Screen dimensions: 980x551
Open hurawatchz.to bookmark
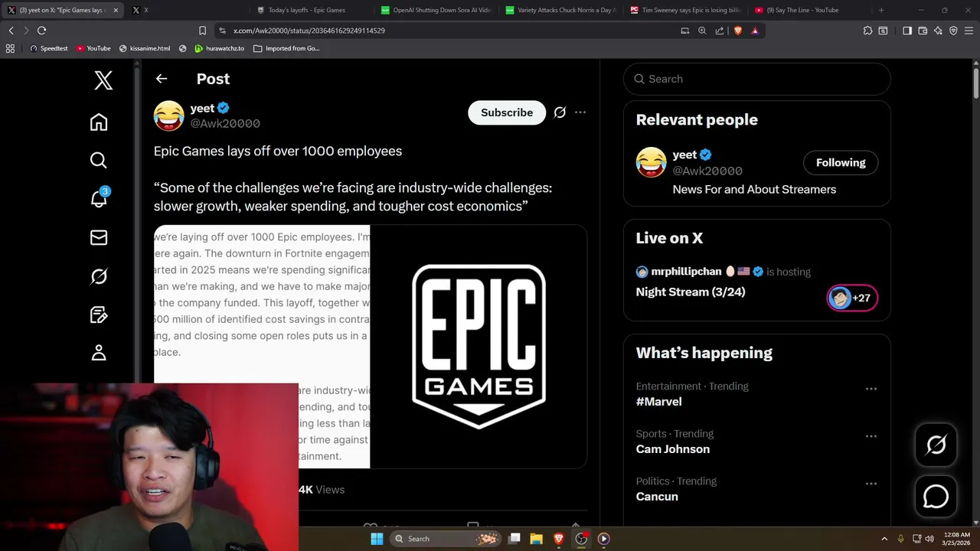tap(219, 48)
